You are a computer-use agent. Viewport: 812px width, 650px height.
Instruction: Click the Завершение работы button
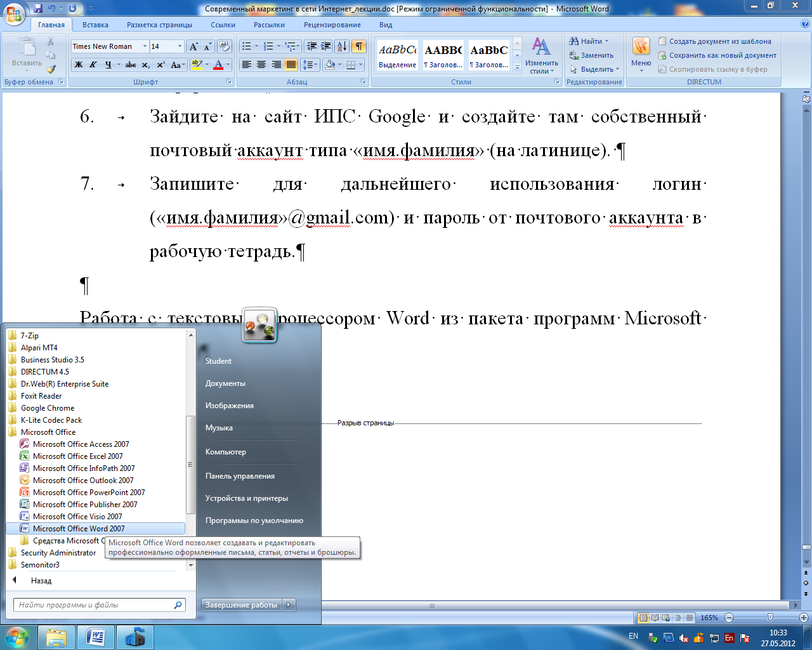(242, 605)
